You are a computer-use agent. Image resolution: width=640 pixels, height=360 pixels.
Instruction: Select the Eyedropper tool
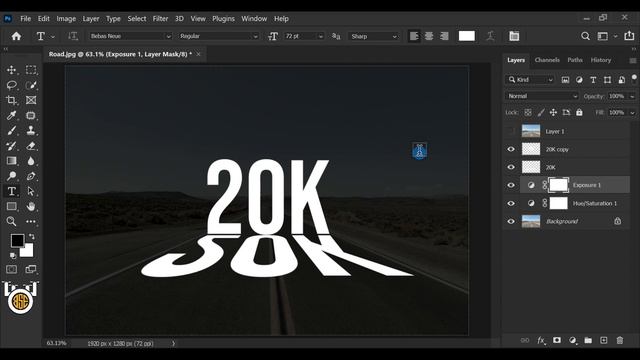coord(11,116)
